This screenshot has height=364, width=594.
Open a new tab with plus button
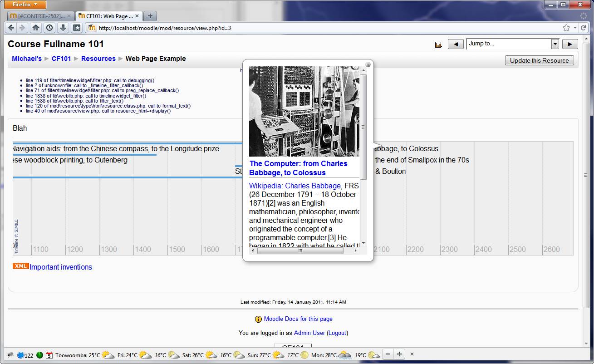150,16
